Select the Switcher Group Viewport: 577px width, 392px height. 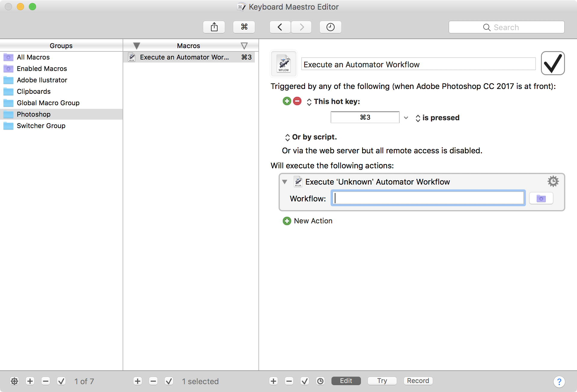click(61, 126)
